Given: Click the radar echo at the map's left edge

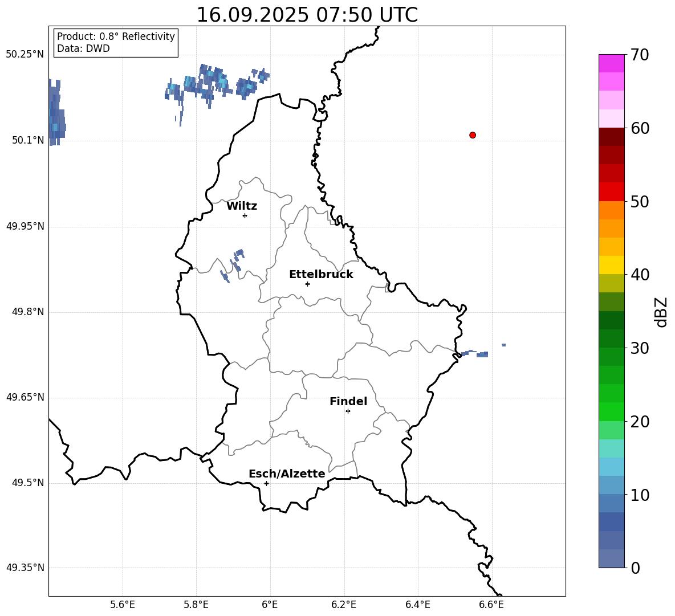Looking at the screenshot, I should (x=56, y=113).
